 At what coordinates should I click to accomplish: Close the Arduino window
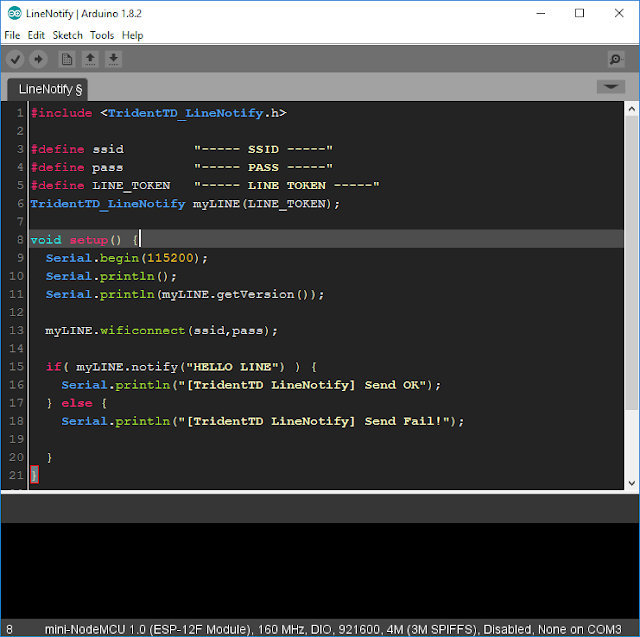[x=619, y=13]
